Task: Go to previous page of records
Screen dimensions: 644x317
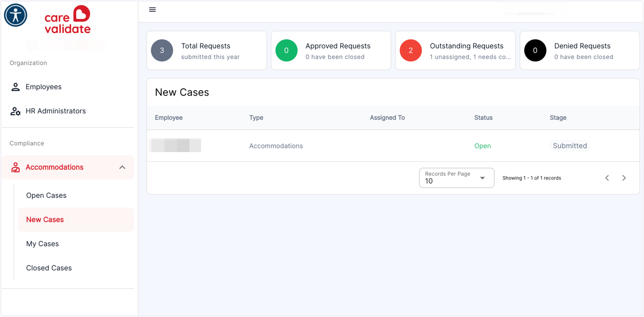Action: tap(607, 178)
